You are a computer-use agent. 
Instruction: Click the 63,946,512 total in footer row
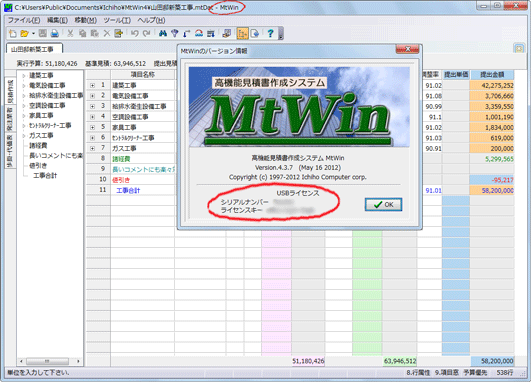click(400, 361)
